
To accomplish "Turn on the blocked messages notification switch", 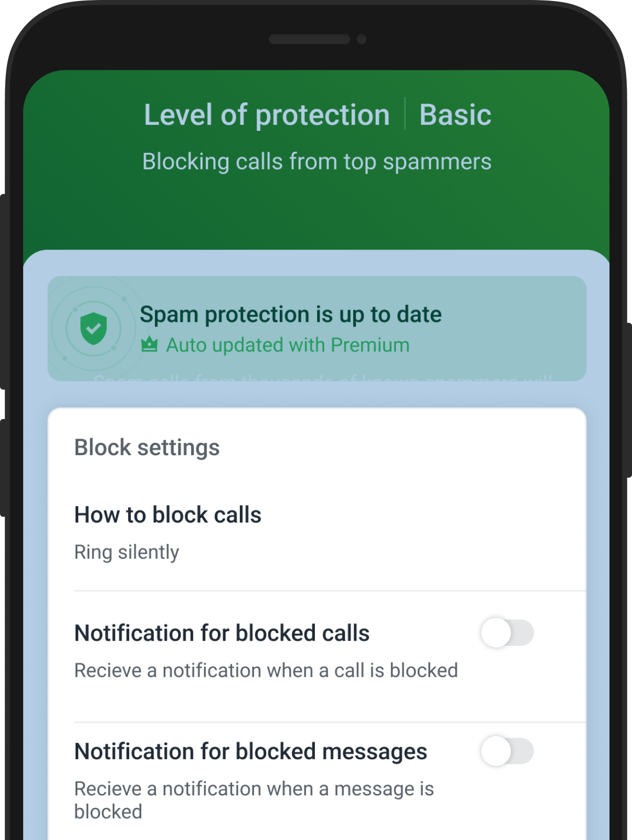I will (x=508, y=751).
